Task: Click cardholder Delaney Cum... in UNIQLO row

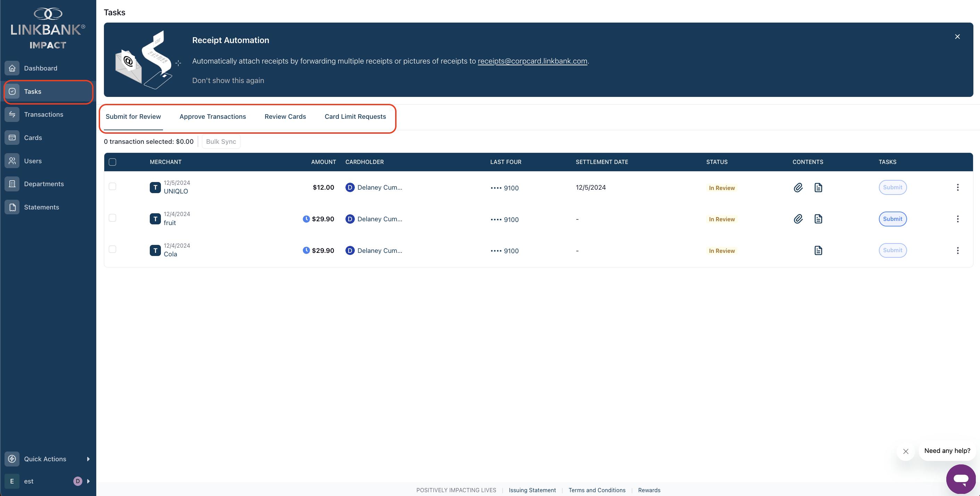Action: click(x=374, y=188)
